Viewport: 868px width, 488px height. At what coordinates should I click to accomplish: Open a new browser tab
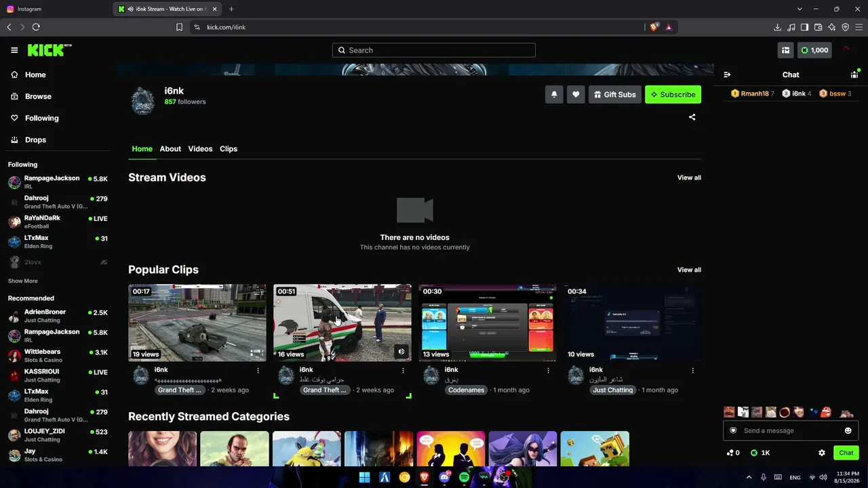click(x=231, y=9)
